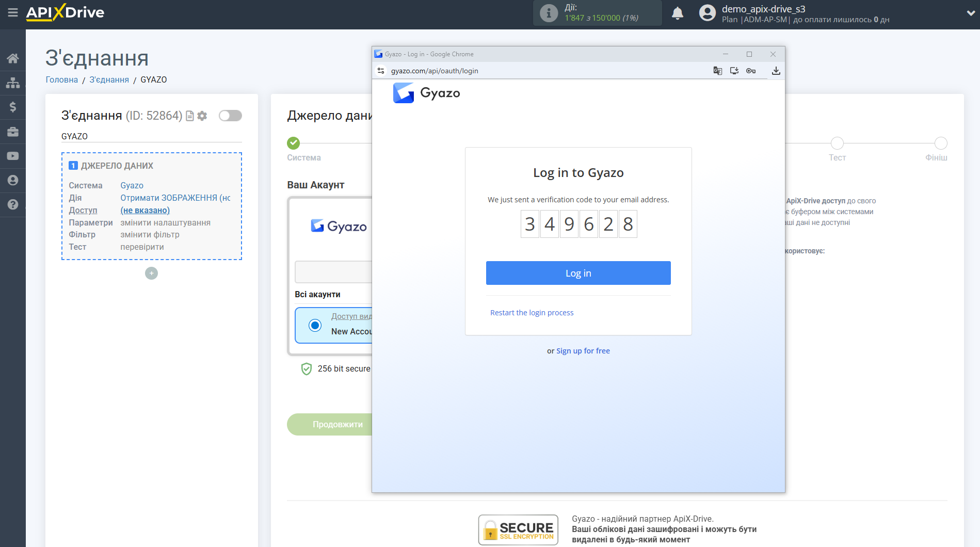The width and height of the screenshot is (980, 547).
Task: Click the connection settings gear icon
Action: click(202, 116)
